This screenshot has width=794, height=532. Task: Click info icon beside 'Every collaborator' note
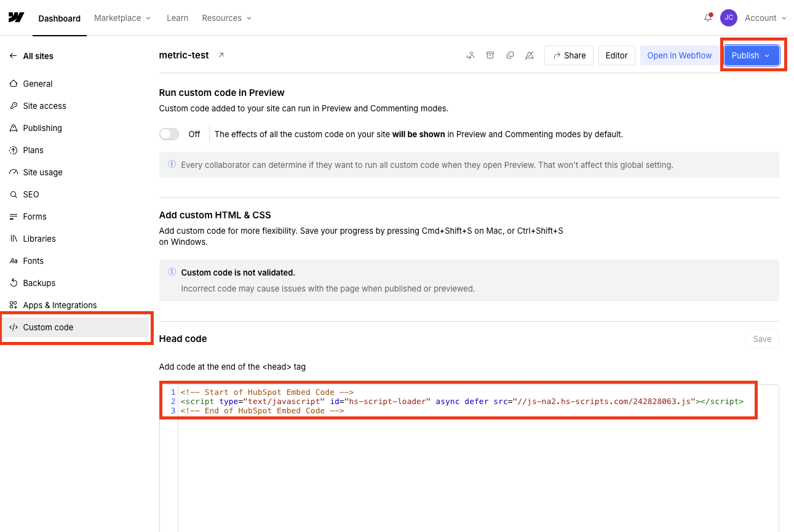tap(172, 165)
